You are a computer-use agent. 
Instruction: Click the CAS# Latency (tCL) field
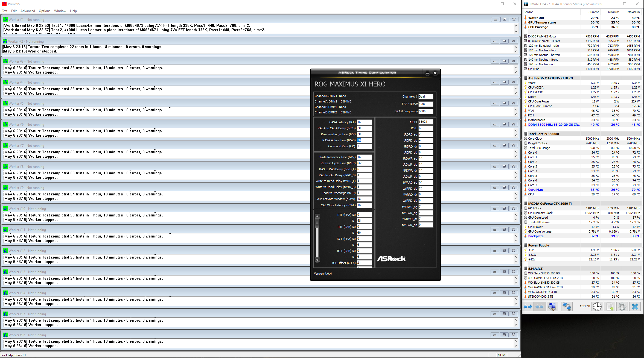pos(364,122)
